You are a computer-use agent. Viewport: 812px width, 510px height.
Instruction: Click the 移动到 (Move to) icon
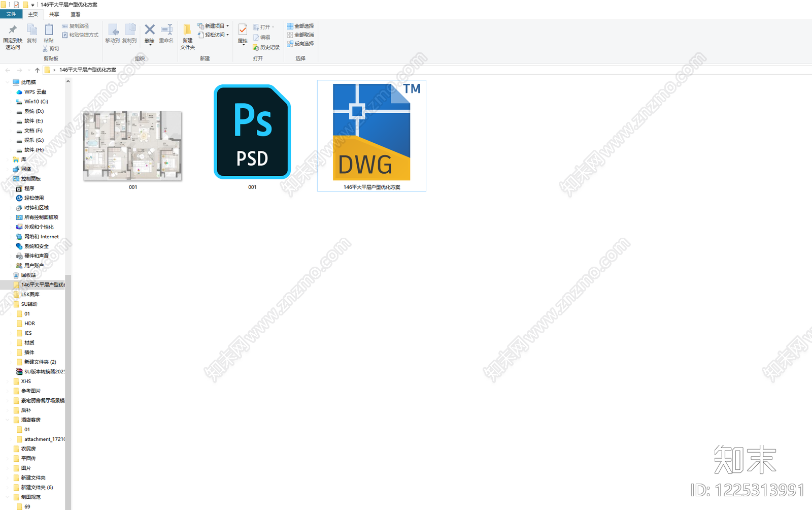click(x=113, y=30)
